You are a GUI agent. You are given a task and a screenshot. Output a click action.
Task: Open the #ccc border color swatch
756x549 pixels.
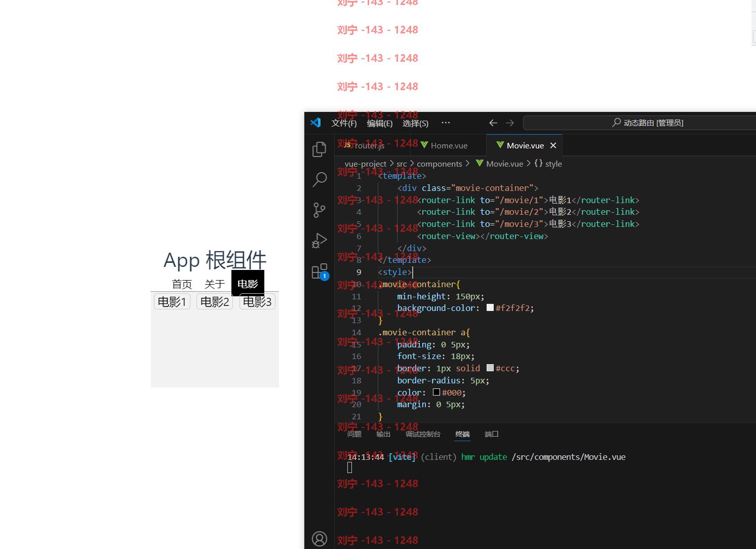(x=490, y=368)
